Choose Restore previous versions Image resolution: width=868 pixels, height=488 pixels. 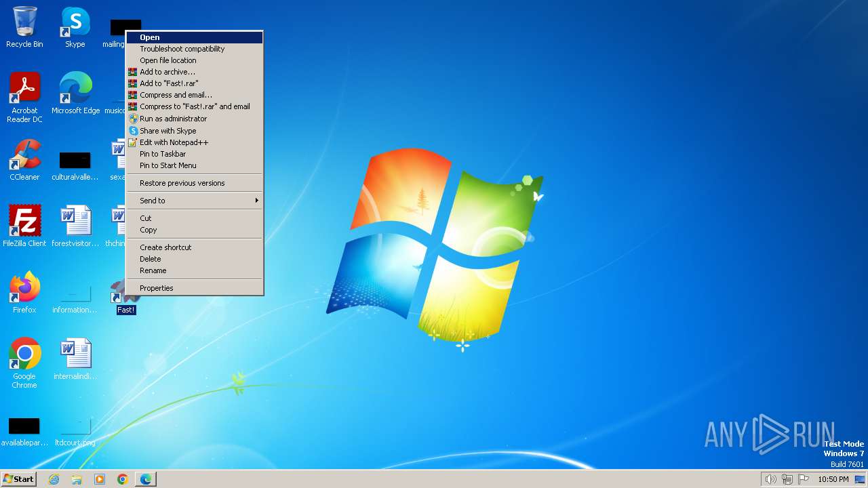[195, 183]
